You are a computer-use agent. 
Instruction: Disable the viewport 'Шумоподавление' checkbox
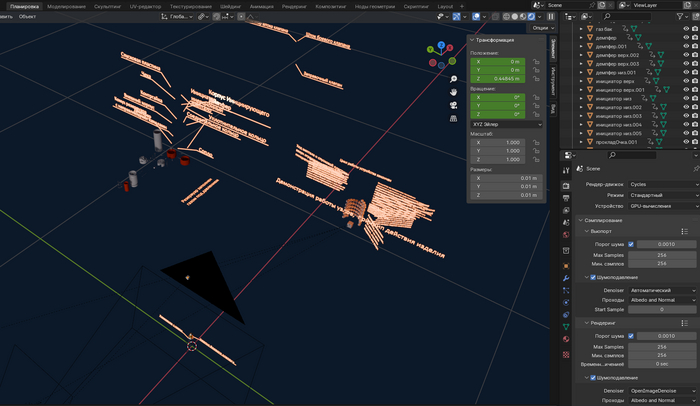(x=594, y=277)
